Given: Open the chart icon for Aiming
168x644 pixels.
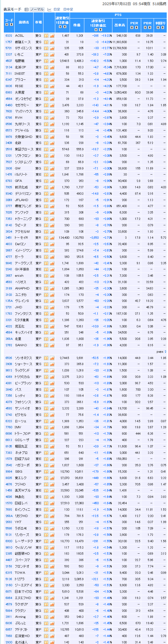Looking at the screenshot, I should click(x=52, y=617).
